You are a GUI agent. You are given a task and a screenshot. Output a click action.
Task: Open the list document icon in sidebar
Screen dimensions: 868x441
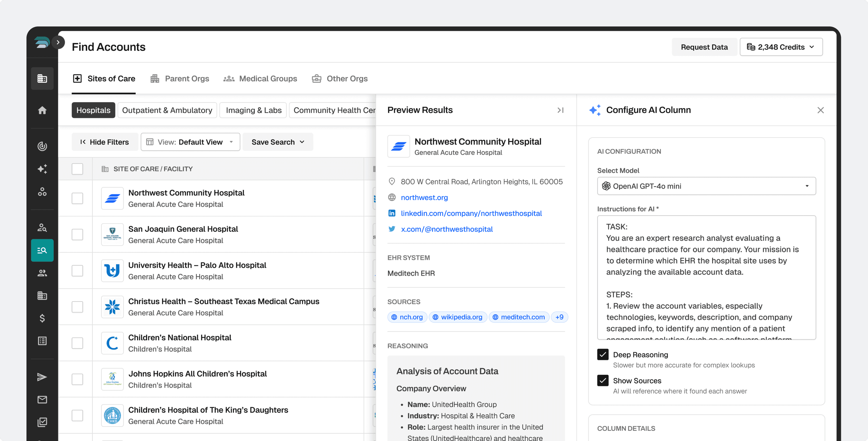click(x=42, y=341)
